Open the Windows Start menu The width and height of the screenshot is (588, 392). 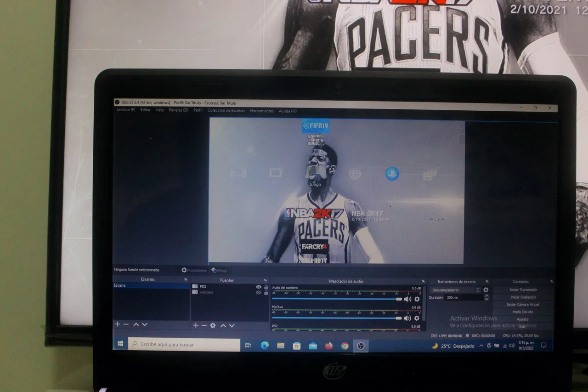pos(120,344)
